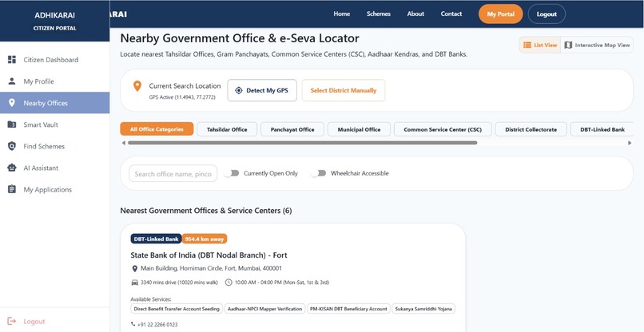Image resolution: width=644 pixels, height=332 pixels.
Task: Open Schemes in top navigation
Action: [x=378, y=14]
